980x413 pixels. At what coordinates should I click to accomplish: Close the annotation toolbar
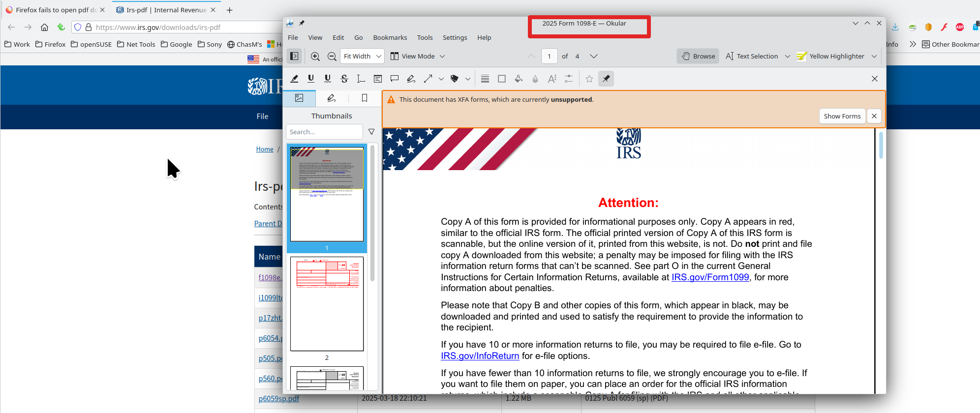[875, 79]
